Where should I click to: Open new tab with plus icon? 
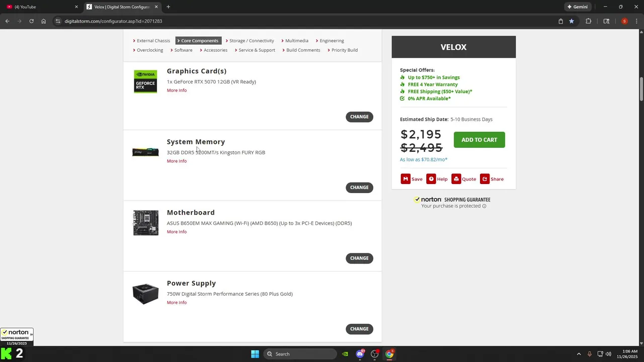tap(168, 7)
